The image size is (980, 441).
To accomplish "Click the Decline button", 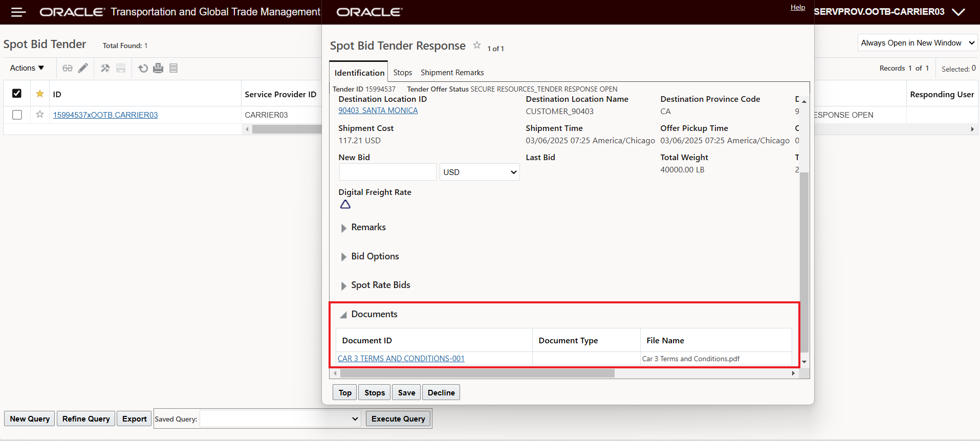I will tap(441, 392).
